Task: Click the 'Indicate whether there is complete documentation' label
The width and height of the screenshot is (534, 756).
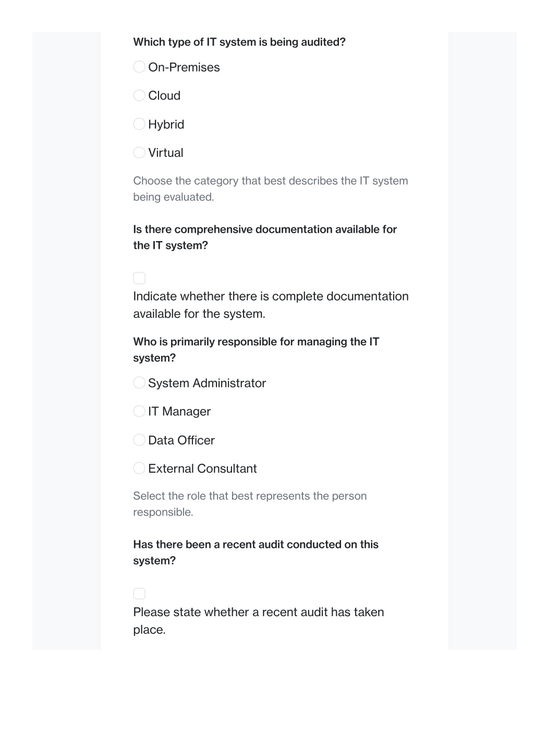Action: 271,305
